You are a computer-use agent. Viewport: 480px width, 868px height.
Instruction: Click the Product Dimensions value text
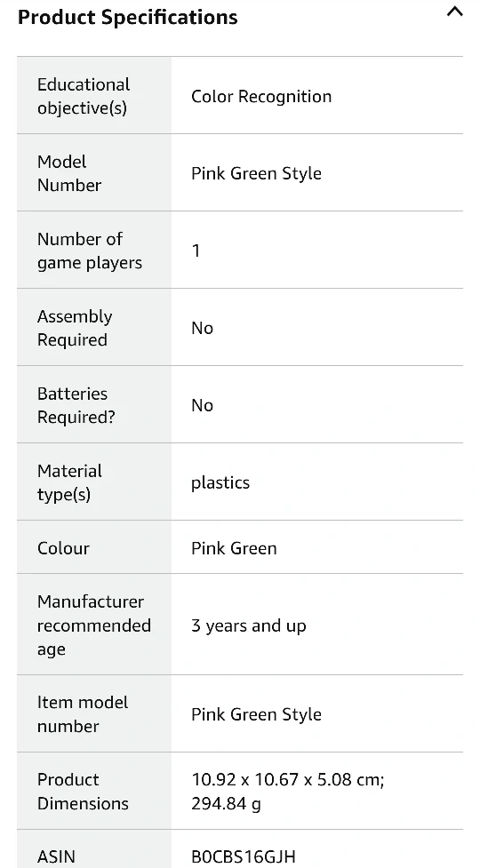[x=288, y=791]
